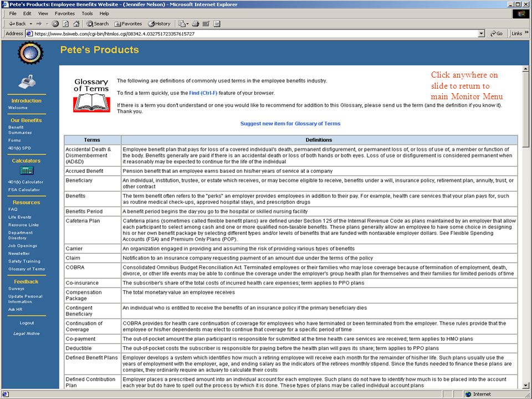Open the Safety Training link

[24, 261]
